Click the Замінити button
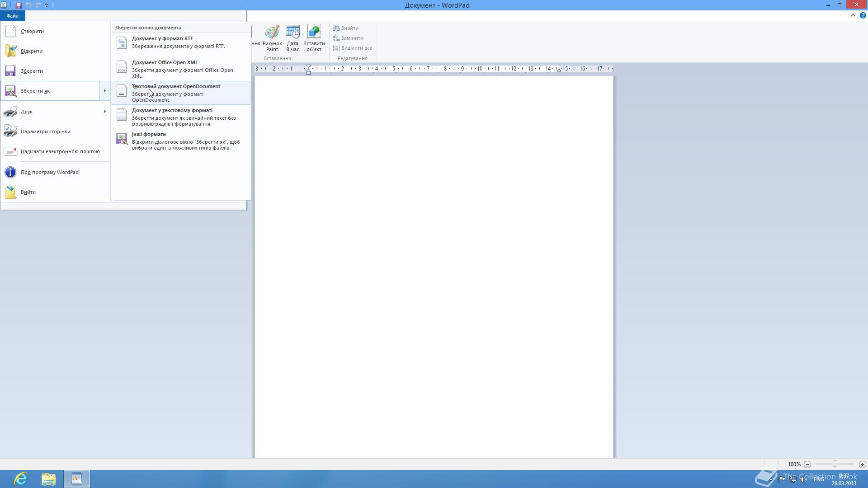Screen dimensions: 868x488 pos(348,38)
